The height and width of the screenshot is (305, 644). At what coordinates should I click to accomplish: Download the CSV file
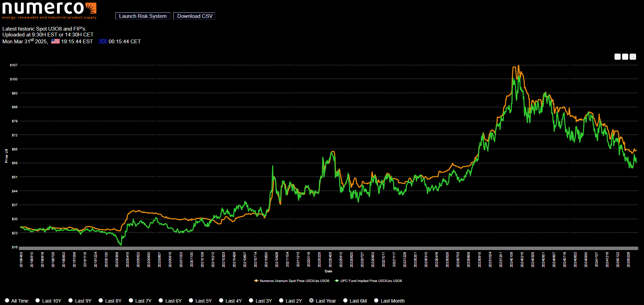pyautogui.click(x=194, y=16)
